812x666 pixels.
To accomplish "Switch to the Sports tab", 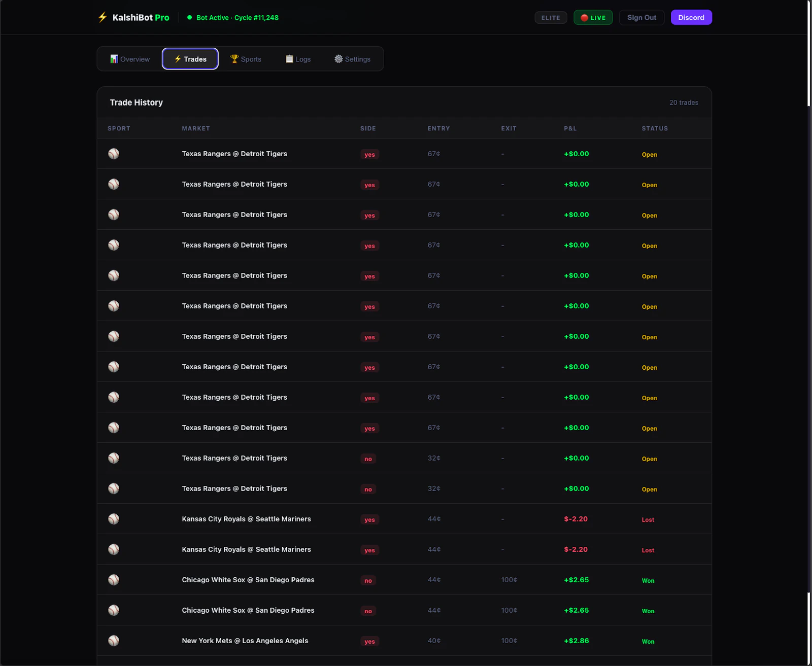I will pyautogui.click(x=246, y=59).
